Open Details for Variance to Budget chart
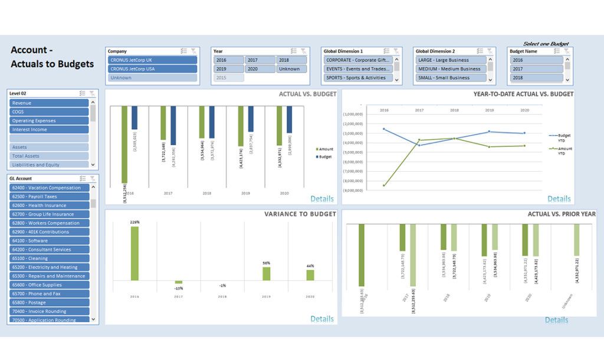604x364 pixels. click(322, 319)
